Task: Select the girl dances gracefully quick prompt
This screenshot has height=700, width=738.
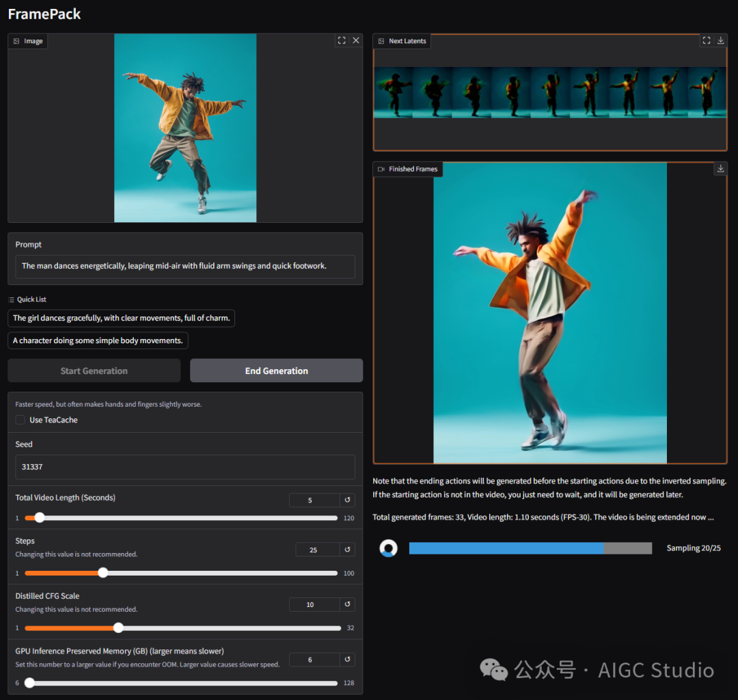Action: point(122,318)
